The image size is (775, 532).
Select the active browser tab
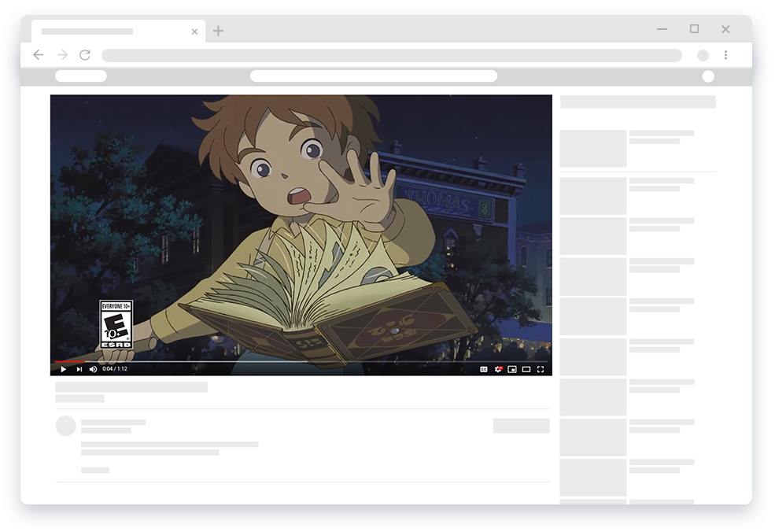click(x=118, y=31)
